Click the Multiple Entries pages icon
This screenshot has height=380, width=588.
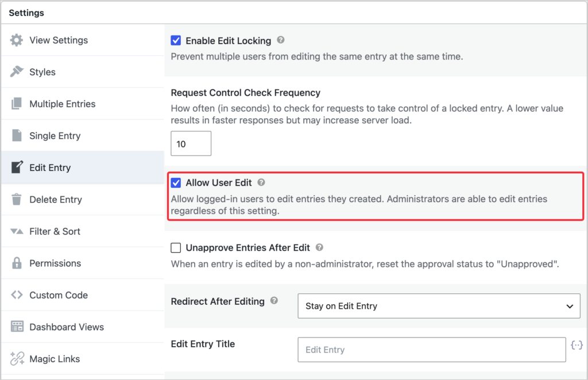[17, 103]
